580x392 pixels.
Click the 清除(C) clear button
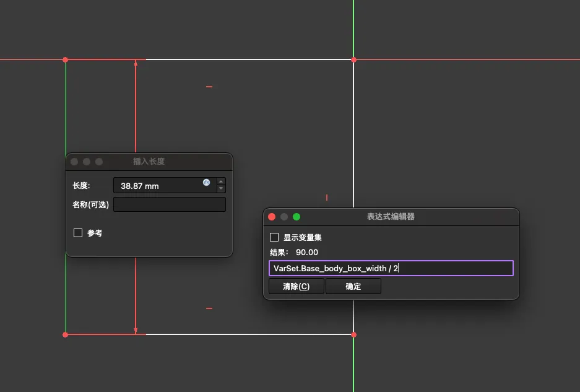point(296,286)
